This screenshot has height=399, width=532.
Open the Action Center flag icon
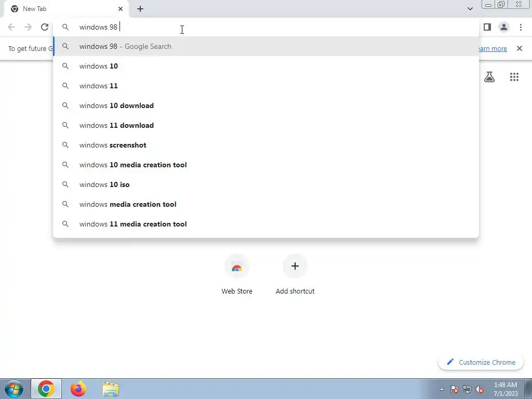coord(455,390)
